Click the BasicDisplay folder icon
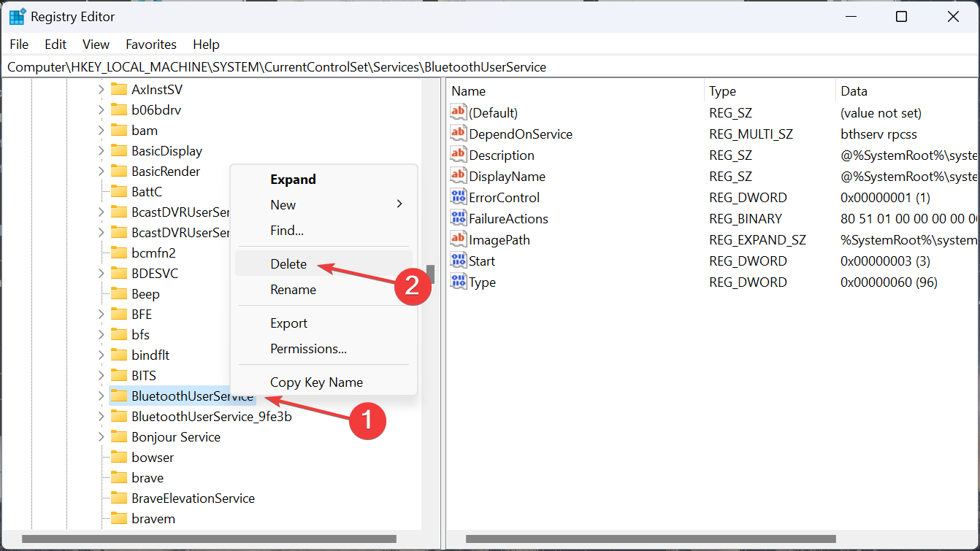Image resolution: width=980 pixels, height=551 pixels. [119, 151]
